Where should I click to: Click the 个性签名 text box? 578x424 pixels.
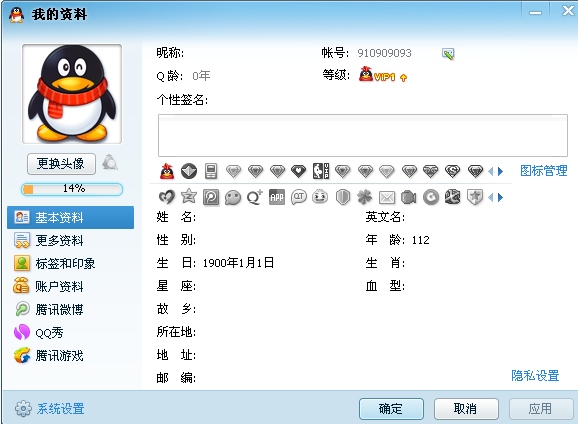tap(363, 135)
